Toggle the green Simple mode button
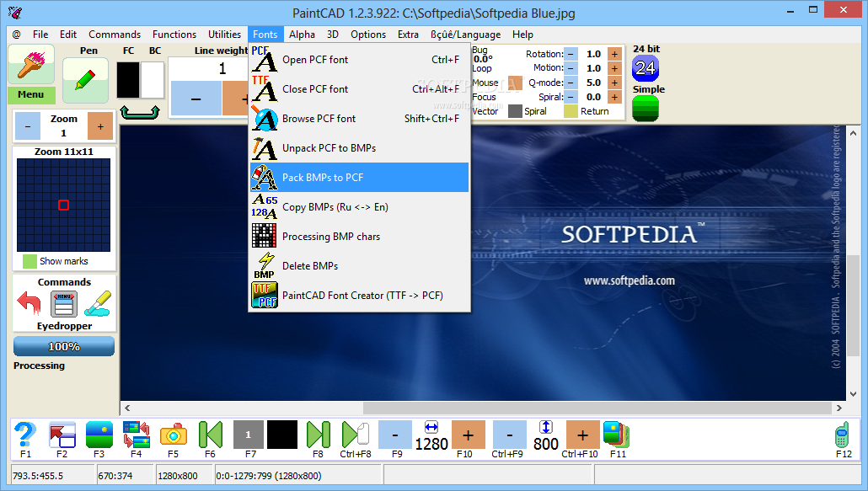The image size is (868, 491). pos(646,109)
